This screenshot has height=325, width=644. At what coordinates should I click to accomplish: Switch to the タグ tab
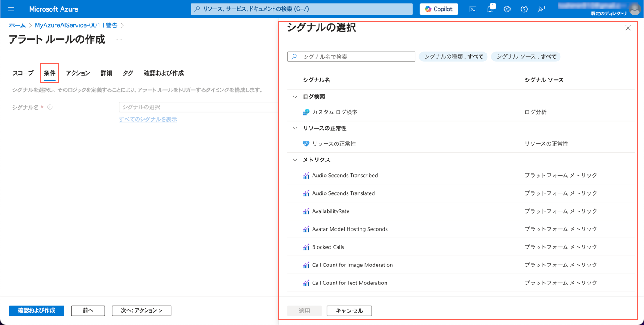coord(128,73)
